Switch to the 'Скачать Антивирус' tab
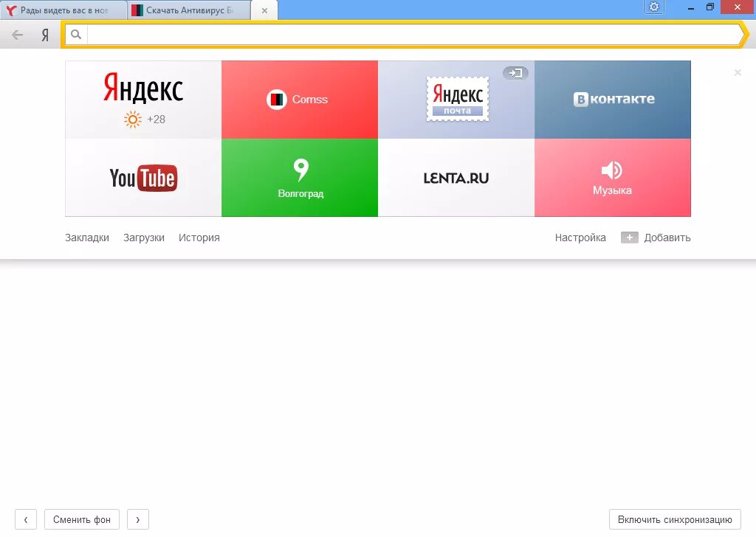Image resolution: width=756 pixels, height=537 pixels. click(189, 10)
